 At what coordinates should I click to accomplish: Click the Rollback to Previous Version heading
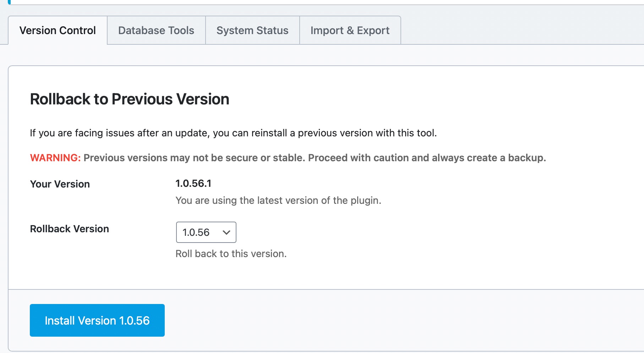click(x=130, y=99)
